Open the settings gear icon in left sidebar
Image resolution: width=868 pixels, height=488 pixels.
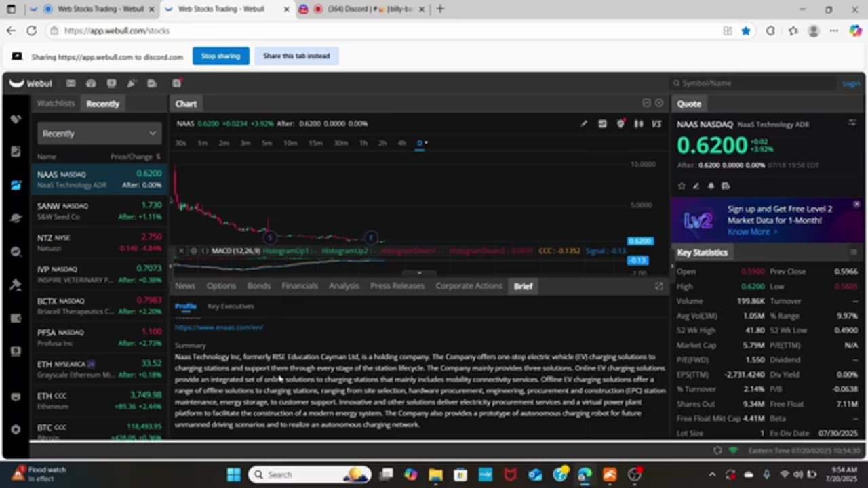point(16,430)
